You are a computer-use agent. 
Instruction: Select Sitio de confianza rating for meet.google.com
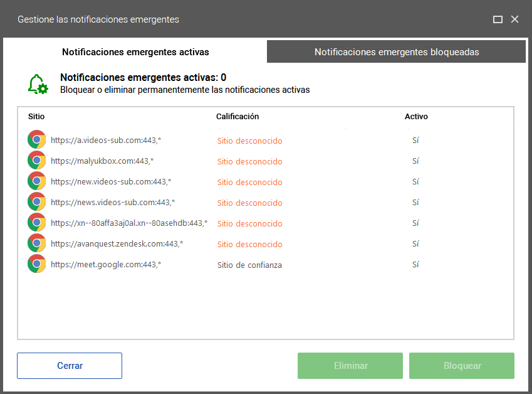pyautogui.click(x=249, y=265)
